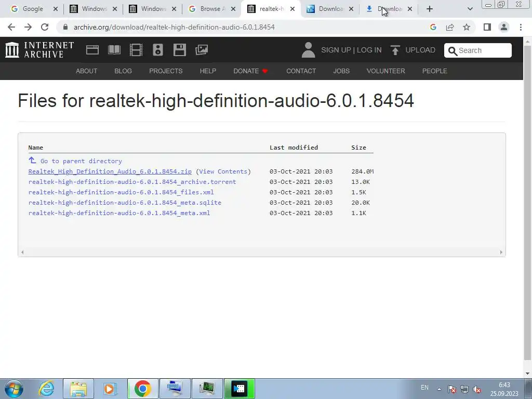Screen dimensions: 532x399
Task: Launch Internet Explorer from taskbar
Action: [x=46, y=389]
